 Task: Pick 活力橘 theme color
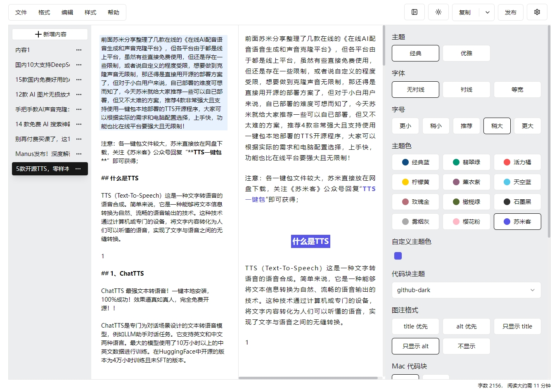[517, 162]
